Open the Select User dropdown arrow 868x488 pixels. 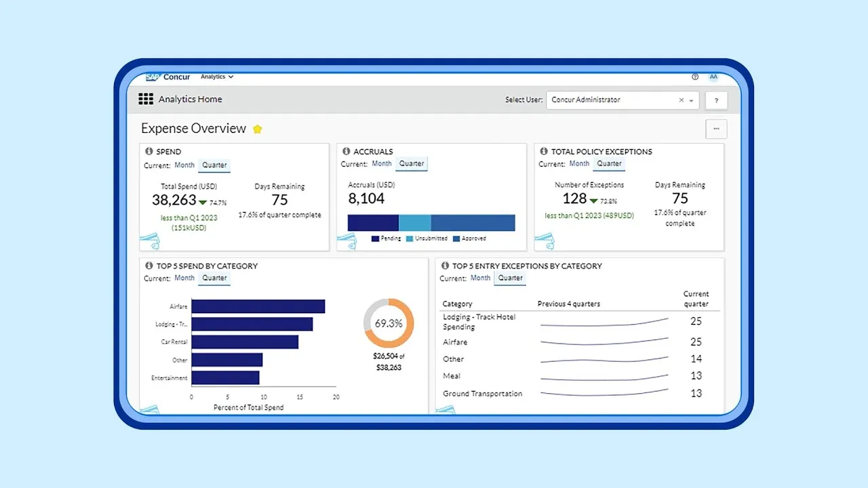(691, 100)
